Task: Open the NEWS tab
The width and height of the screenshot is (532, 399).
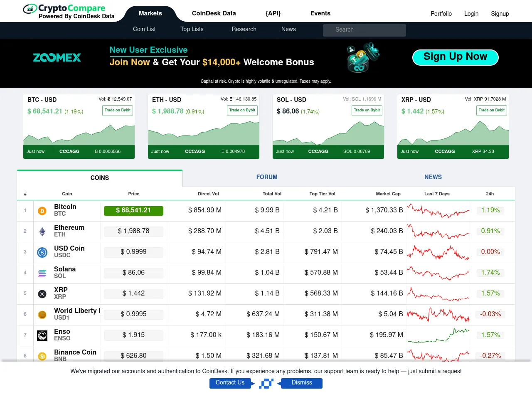Action: pyautogui.click(x=433, y=177)
